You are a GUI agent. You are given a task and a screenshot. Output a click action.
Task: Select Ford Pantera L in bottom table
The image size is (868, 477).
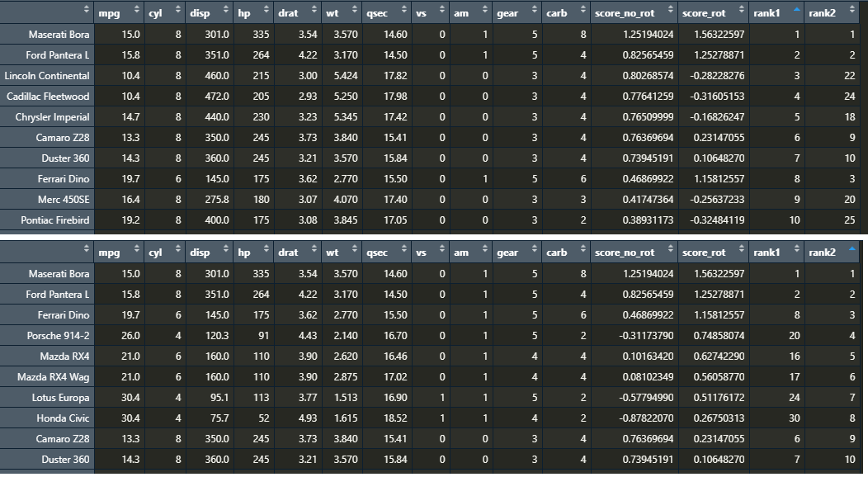point(58,295)
